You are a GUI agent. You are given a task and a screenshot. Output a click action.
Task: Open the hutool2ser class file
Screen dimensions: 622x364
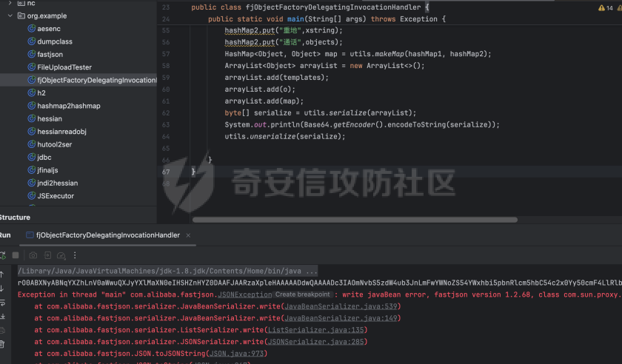pyautogui.click(x=54, y=144)
